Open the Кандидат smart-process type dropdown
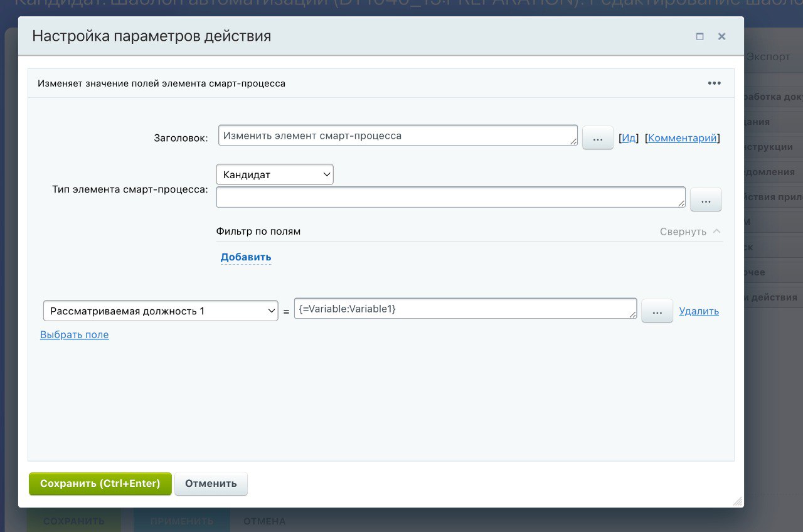Viewport: 803px width, 532px height. coord(275,174)
